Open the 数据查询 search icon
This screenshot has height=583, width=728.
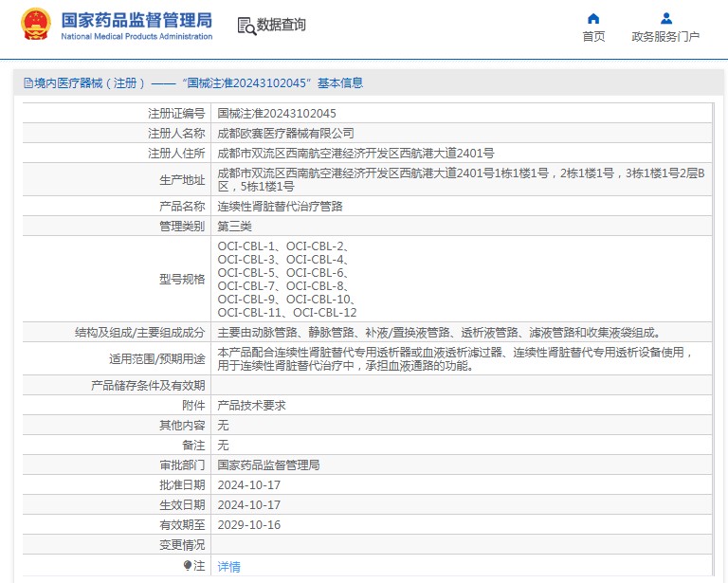(x=246, y=26)
